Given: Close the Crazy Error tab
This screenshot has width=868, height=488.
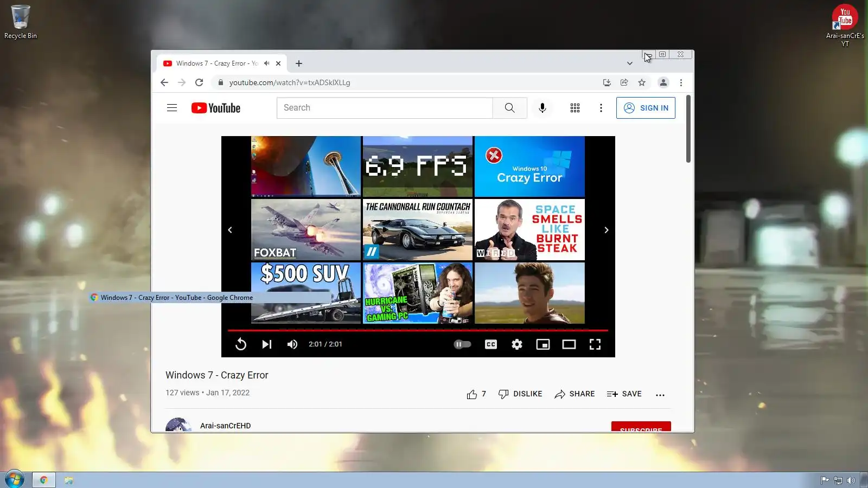Looking at the screenshot, I should point(278,63).
